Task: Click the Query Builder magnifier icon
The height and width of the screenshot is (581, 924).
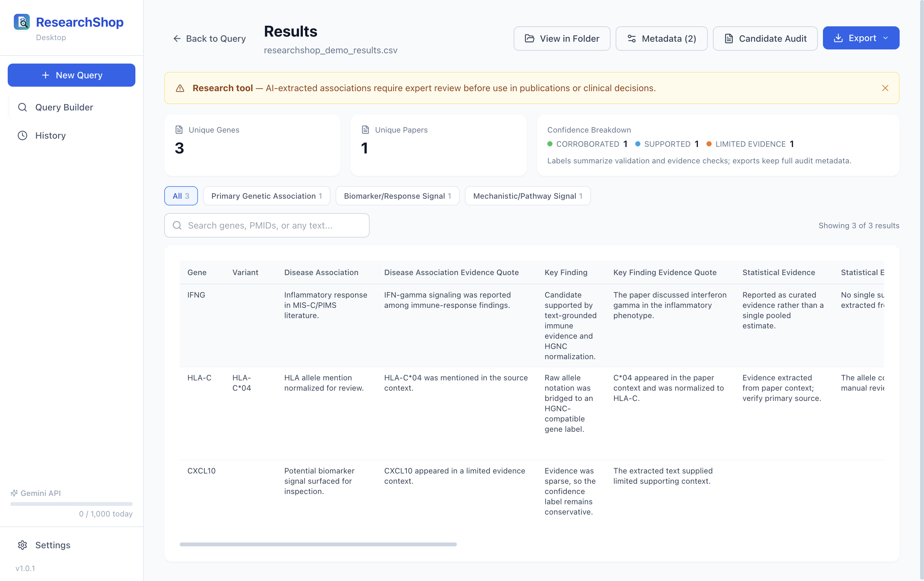Action: click(x=23, y=107)
